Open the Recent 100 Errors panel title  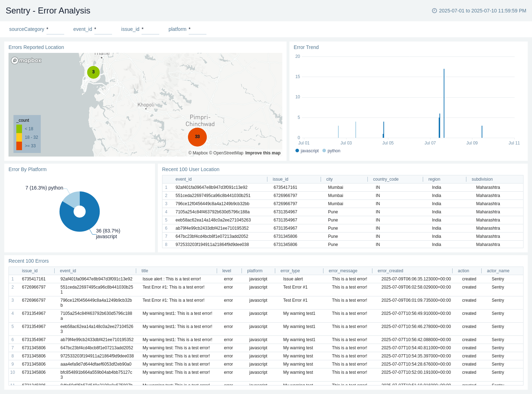point(28,261)
